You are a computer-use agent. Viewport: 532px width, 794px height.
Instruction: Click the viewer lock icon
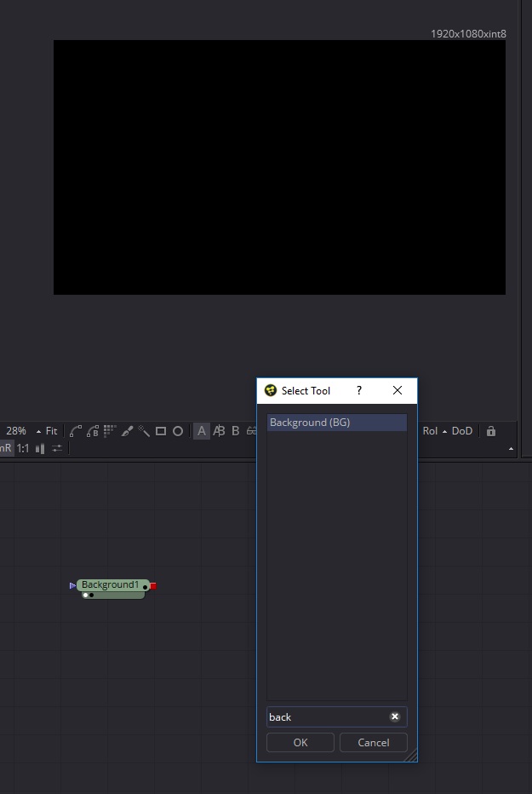(490, 431)
